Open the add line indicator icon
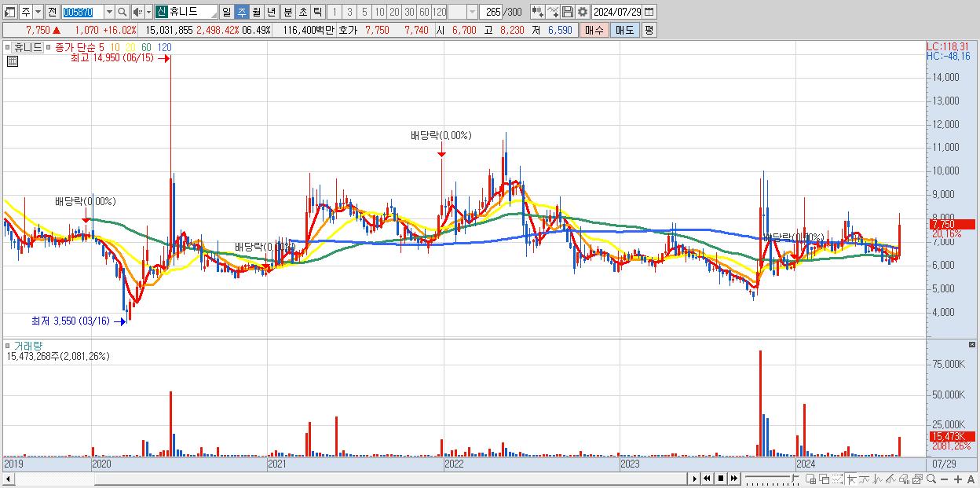Image resolution: width=980 pixels, height=488 pixels. point(553,12)
